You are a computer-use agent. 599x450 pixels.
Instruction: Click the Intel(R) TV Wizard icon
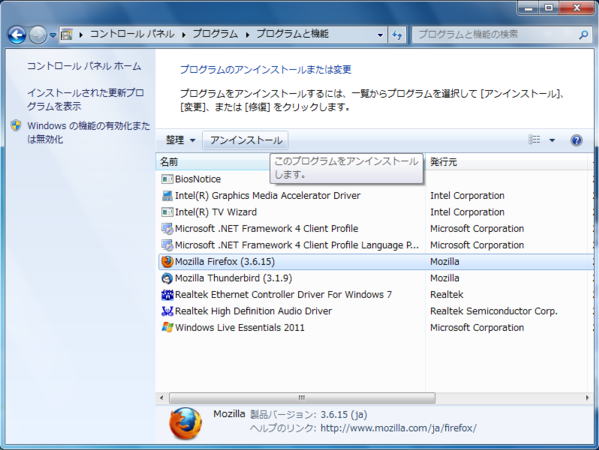pos(167,212)
